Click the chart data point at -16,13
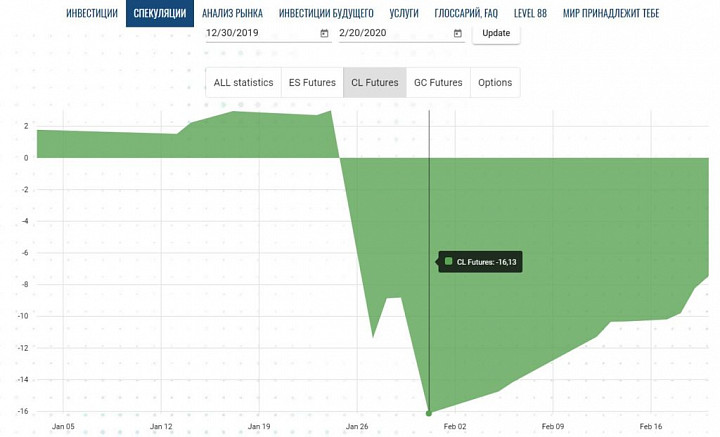This screenshot has height=437, width=720. (429, 413)
